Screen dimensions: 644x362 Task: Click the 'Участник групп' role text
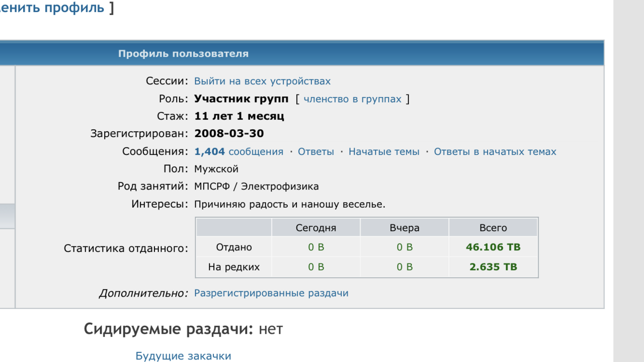(x=242, y=99)
